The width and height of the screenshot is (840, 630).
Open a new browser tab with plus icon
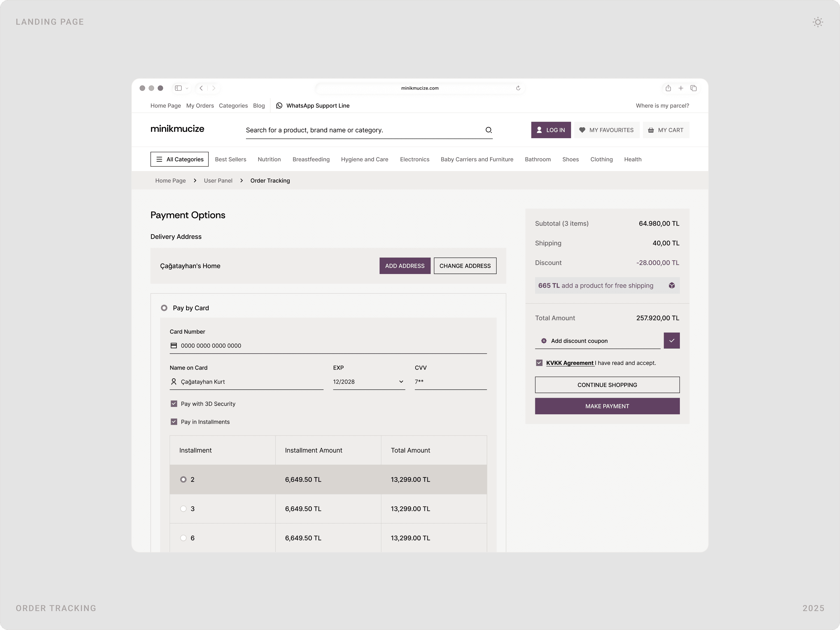pyautogui.click(x=681, y=88)
